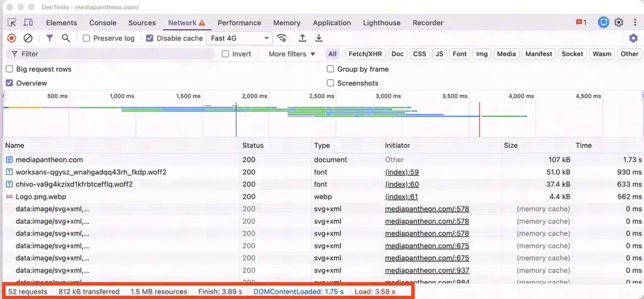Viewport: 644px width, 299px height.
Task: Click the document icon for mediapantheon.com
Action: tap(9, 160)
